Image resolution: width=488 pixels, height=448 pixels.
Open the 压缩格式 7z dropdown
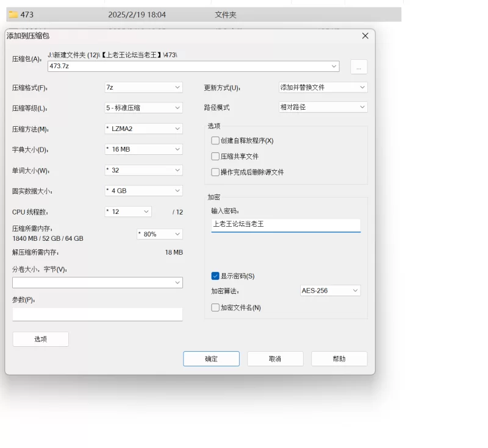point(143,87)
